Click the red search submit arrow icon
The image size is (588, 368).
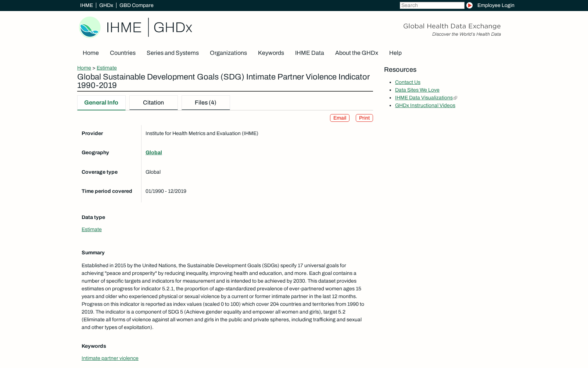click(x=469, y=6)
